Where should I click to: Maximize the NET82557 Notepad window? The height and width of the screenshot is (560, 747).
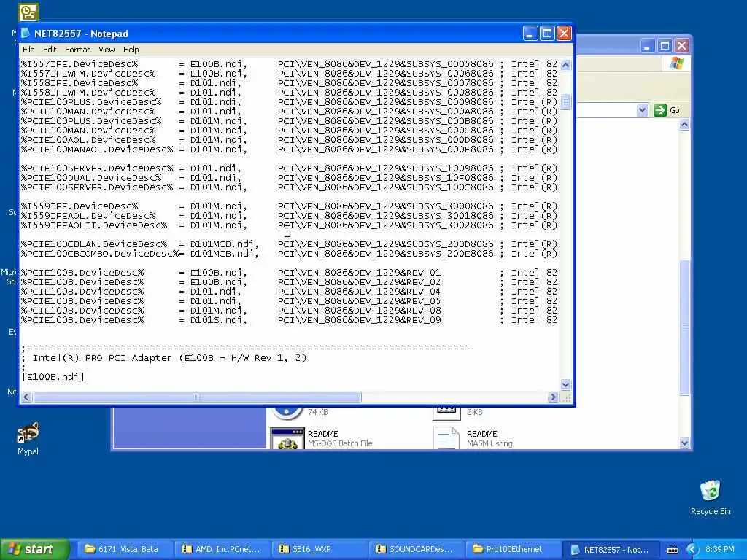[x=547, y=34]
